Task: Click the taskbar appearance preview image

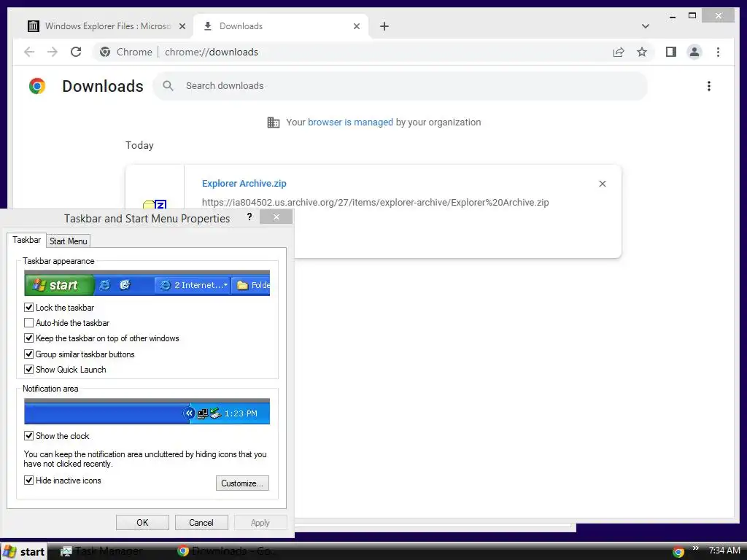Action: (x=147, y=284)
